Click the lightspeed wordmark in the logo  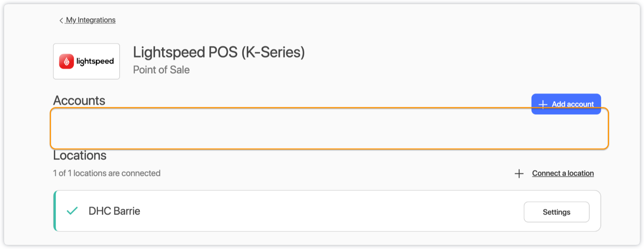pyautogui.click(x=95, y=62)
